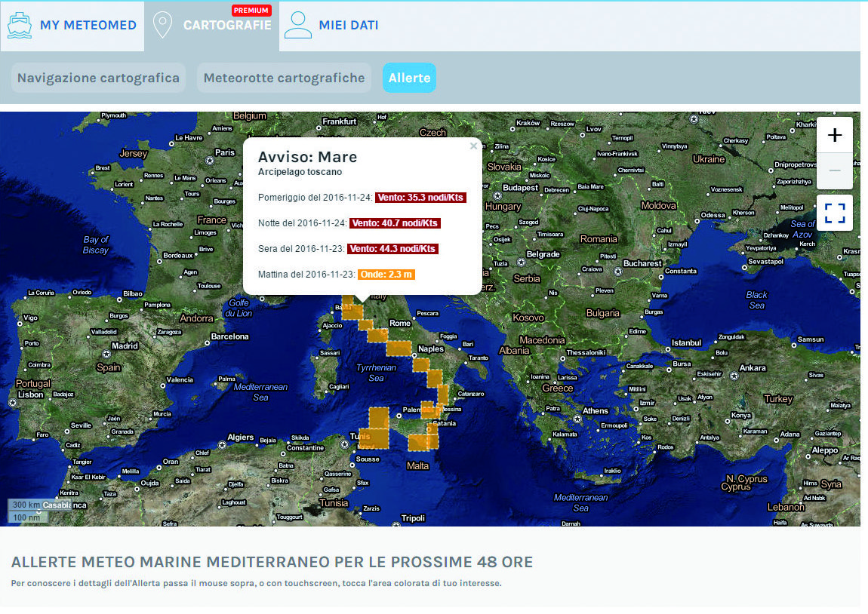Open the MY METEOMED tab
This screenshot has width=868, height=614.
tap(88, 25)
